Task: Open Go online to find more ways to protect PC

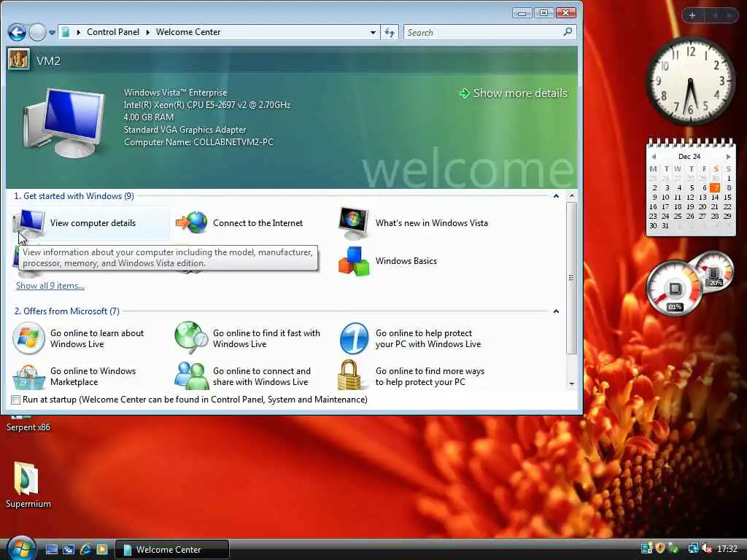Action: (411, 376)
